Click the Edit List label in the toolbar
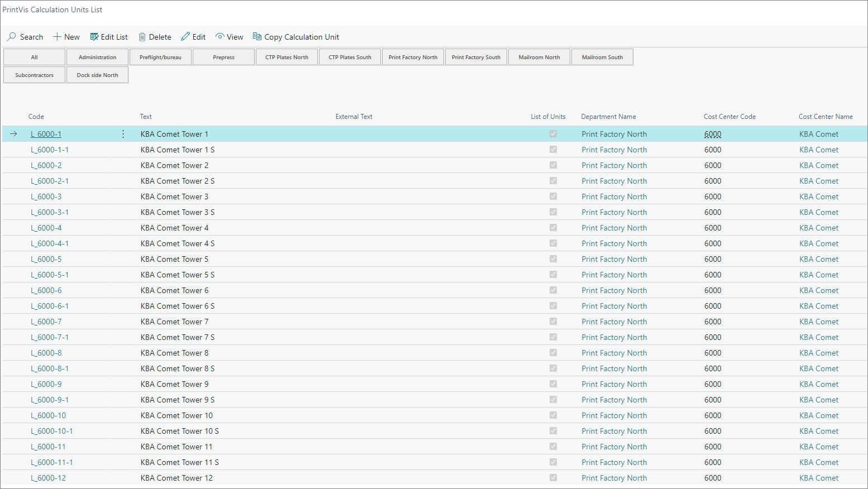This screenshot has width=868, height=489. click(x=115, y=37)
